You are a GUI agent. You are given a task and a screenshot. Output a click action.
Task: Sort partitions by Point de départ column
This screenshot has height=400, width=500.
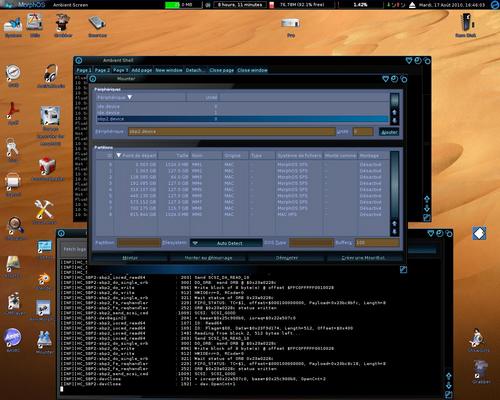point(137,156)
